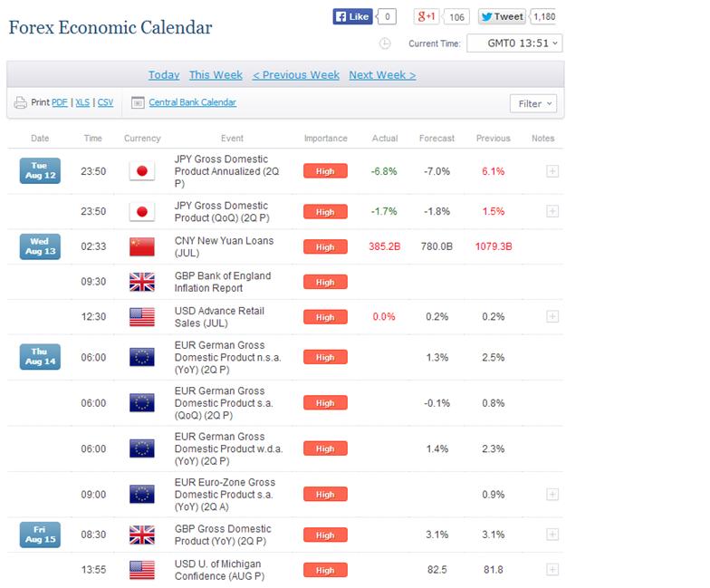Viewport: 710px width, 588px height.
Task: Click the US flag for Advance Retail Sales
Action: coord(141,317)
